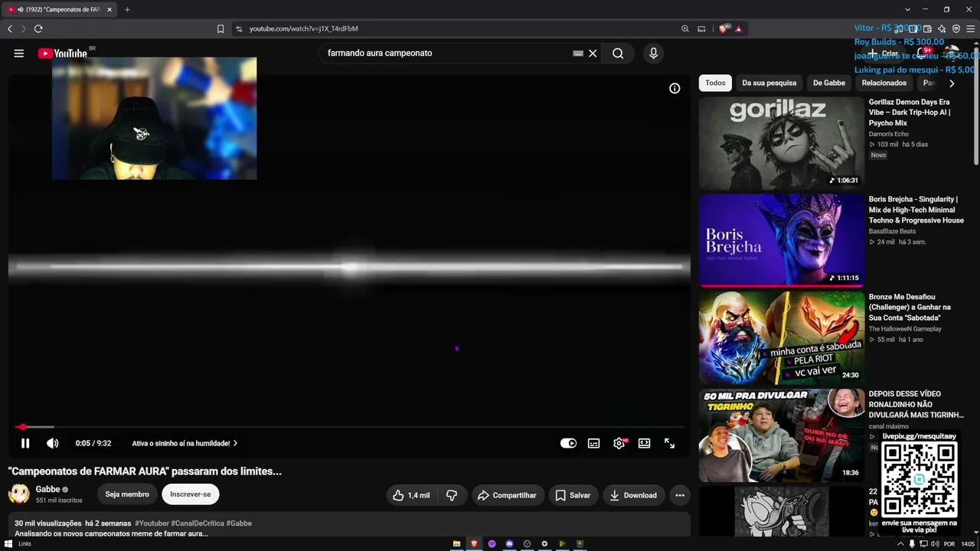Open the Gabbe channel name link
The width and height of the screenshot is (980, 551).
pos(47,490)
